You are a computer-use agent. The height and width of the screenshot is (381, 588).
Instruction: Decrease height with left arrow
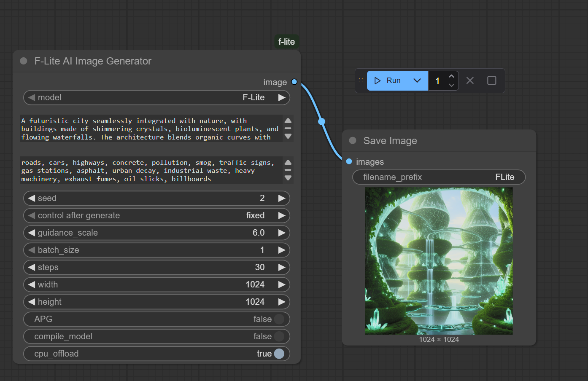(31, 302)
